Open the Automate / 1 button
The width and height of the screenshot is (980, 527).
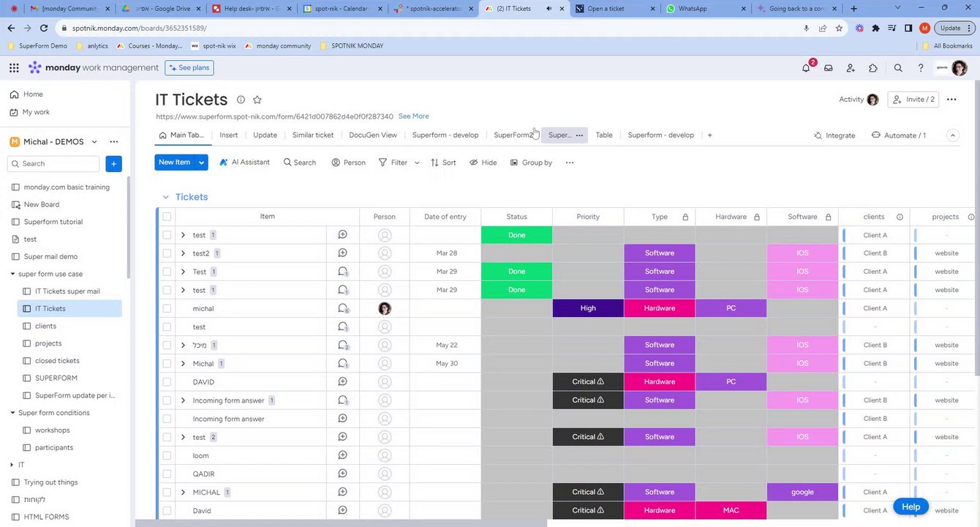[899, 135]
